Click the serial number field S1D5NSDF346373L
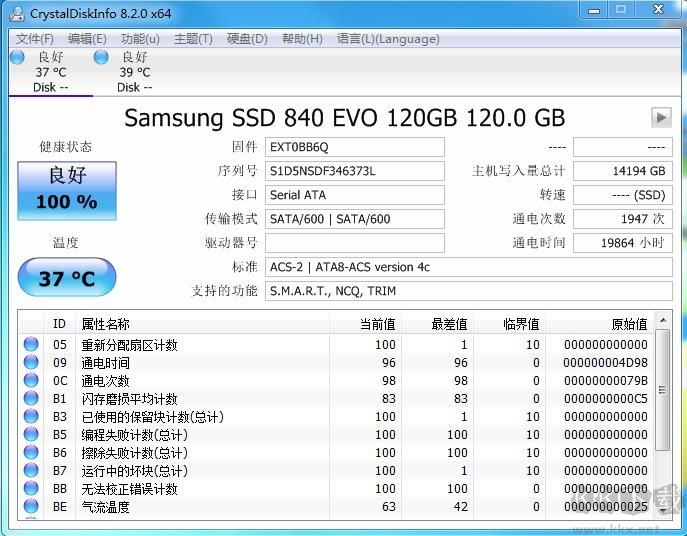The width and height of the screenshot is (687, 536). point(354,171)
